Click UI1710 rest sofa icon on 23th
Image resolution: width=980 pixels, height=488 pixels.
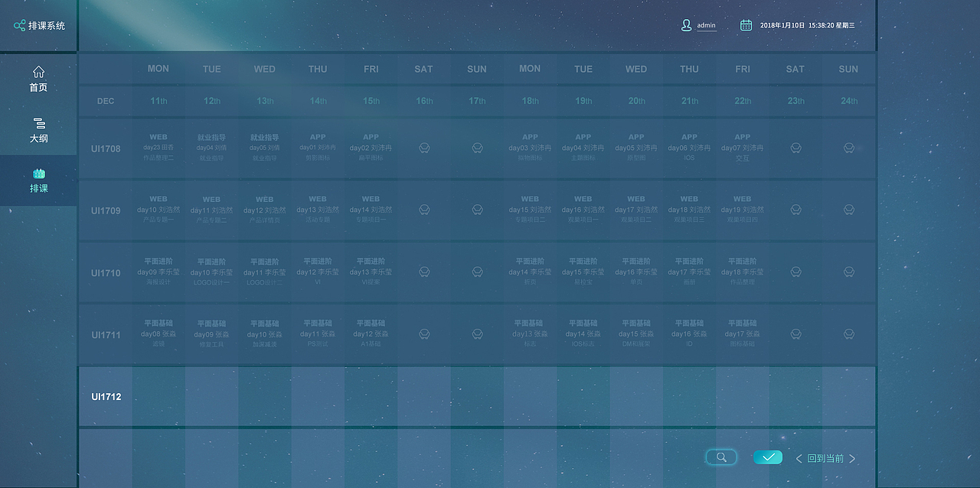[x=795, y=272]
